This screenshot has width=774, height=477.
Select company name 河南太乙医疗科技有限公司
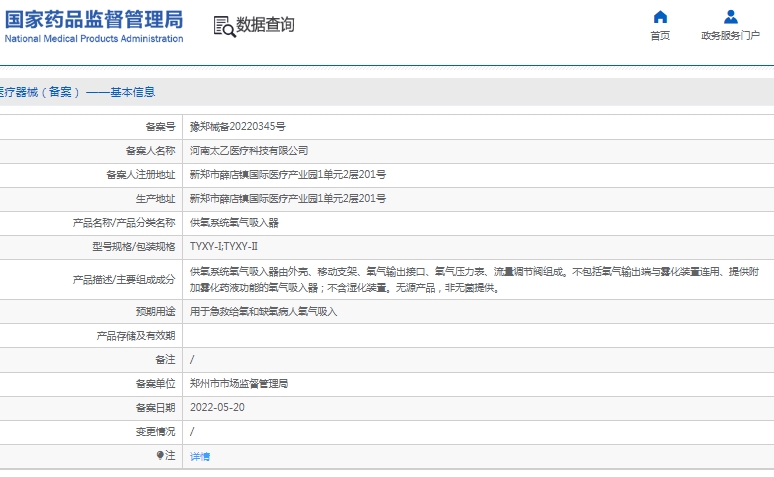click(249, 151)
